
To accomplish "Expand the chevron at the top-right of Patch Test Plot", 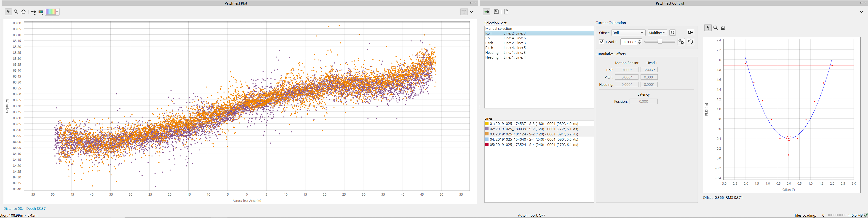I will click(471, 11).
